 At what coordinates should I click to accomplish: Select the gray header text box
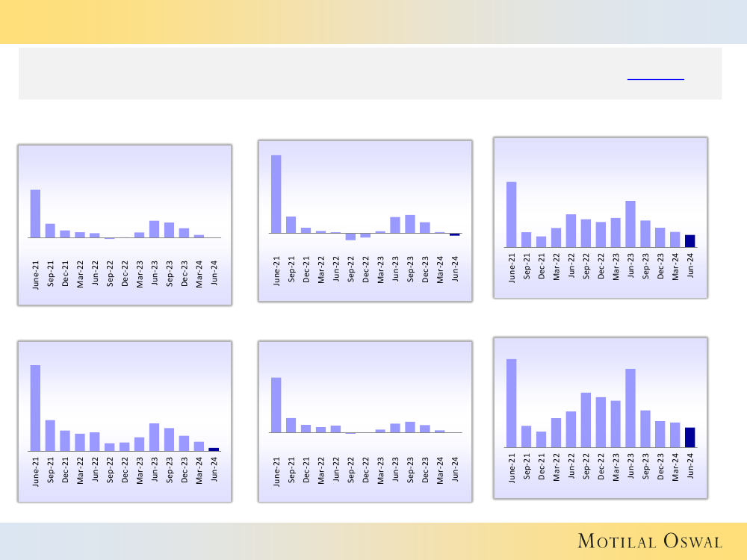point(370,73)
